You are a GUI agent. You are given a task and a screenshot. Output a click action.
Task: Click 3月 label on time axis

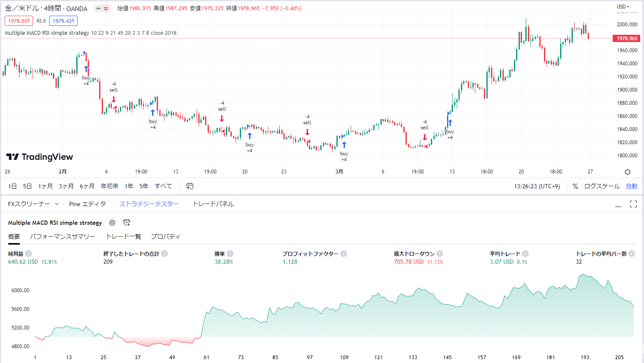(339, 172)
